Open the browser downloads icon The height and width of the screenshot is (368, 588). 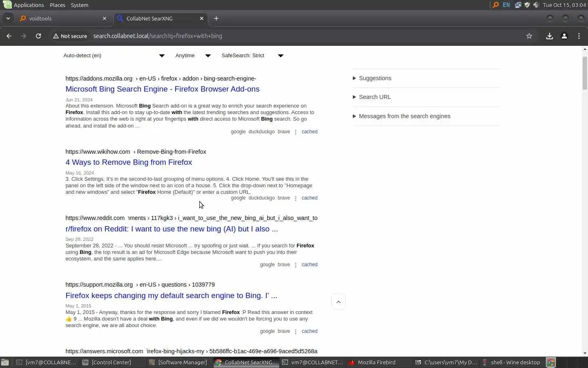click(550, 36)
